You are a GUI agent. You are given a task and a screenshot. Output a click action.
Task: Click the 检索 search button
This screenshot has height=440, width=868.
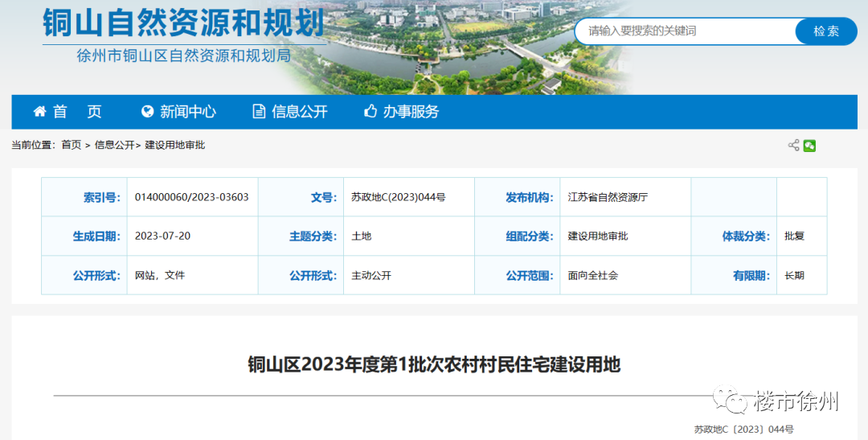(826, 31)
